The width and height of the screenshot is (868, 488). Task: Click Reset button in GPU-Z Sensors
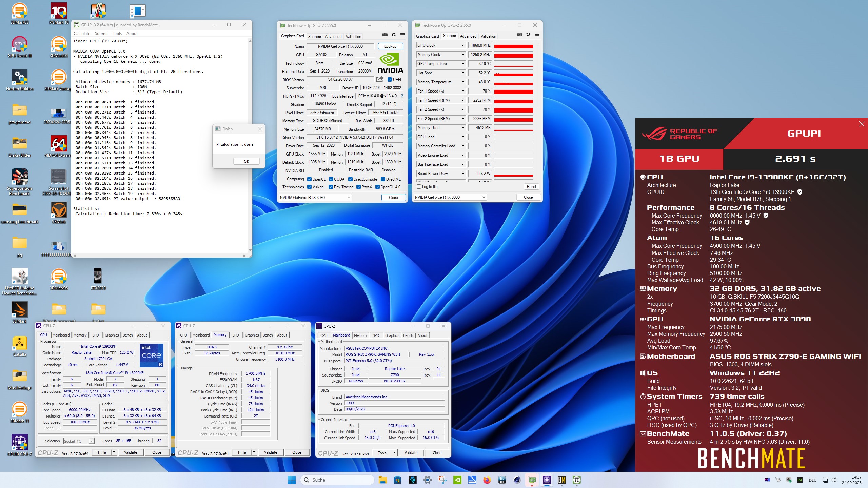[x=531, y=187]
